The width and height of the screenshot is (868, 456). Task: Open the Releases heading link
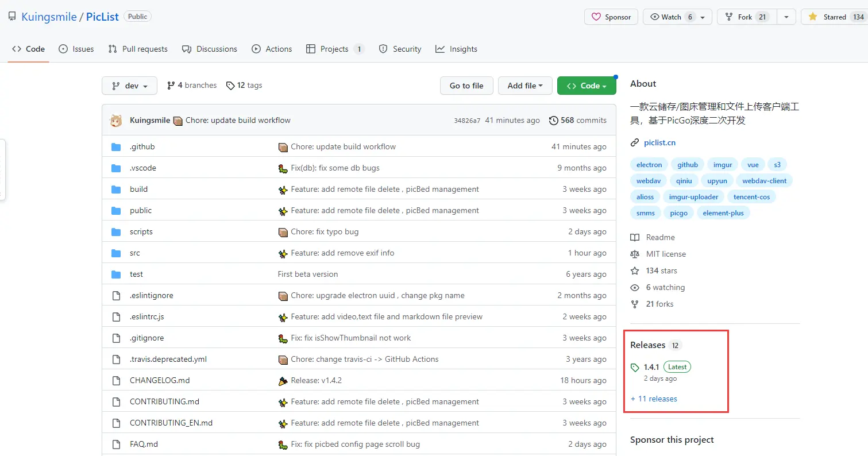tap(655, 345)
